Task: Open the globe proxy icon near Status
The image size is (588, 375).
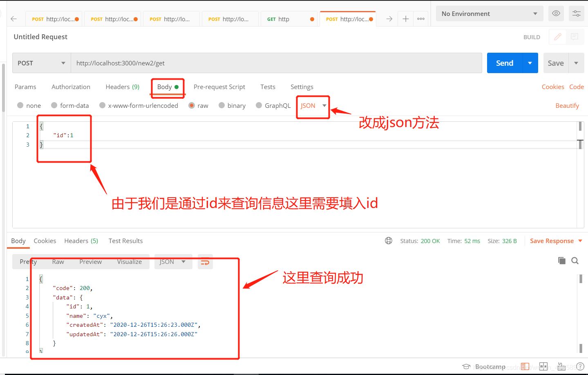Action: point(388,241)
